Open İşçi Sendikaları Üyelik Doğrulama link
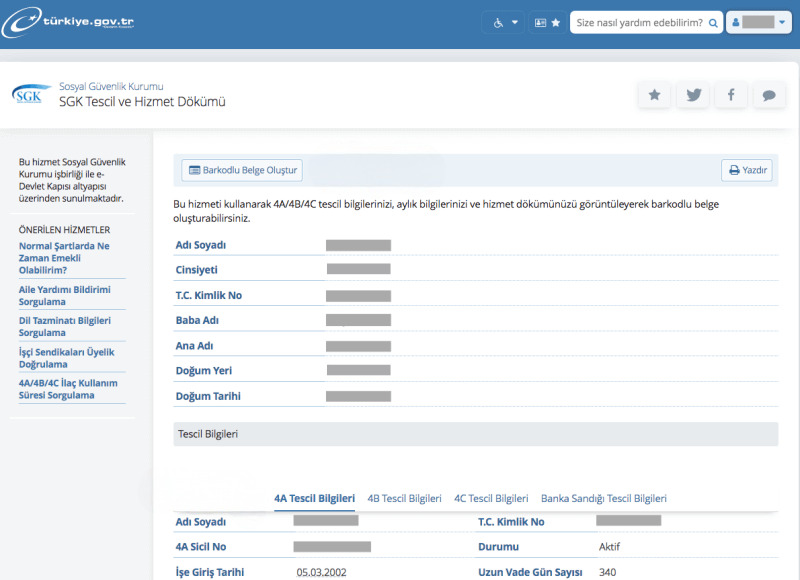 [x=66, y=358]
